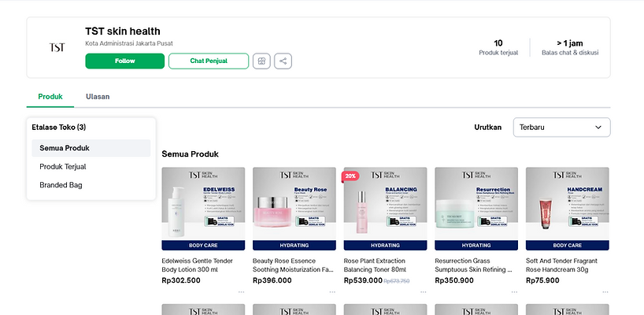This screenshot has width=644, height=315.
Task: Click the 10 Produk terjual statistic
Action: tap(498, 47)
